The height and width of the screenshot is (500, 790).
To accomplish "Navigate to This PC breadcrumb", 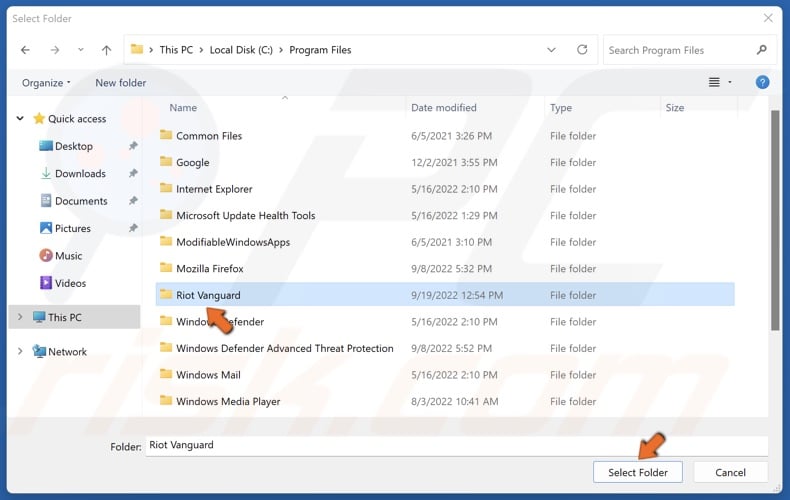I will coord(176,50).
